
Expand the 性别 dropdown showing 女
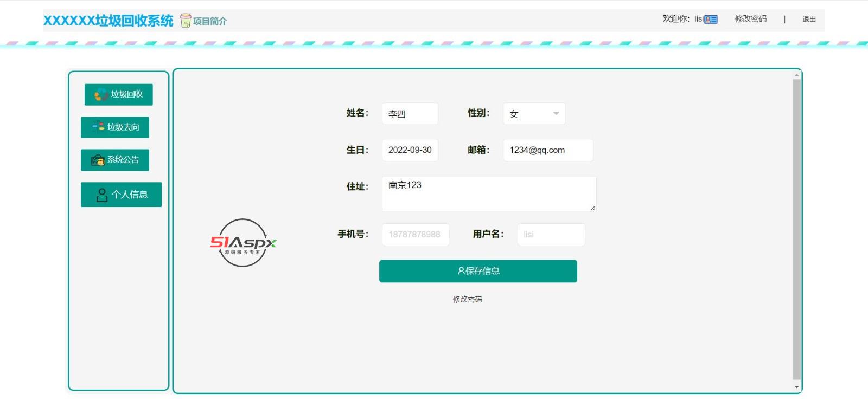tap(534, 114)
